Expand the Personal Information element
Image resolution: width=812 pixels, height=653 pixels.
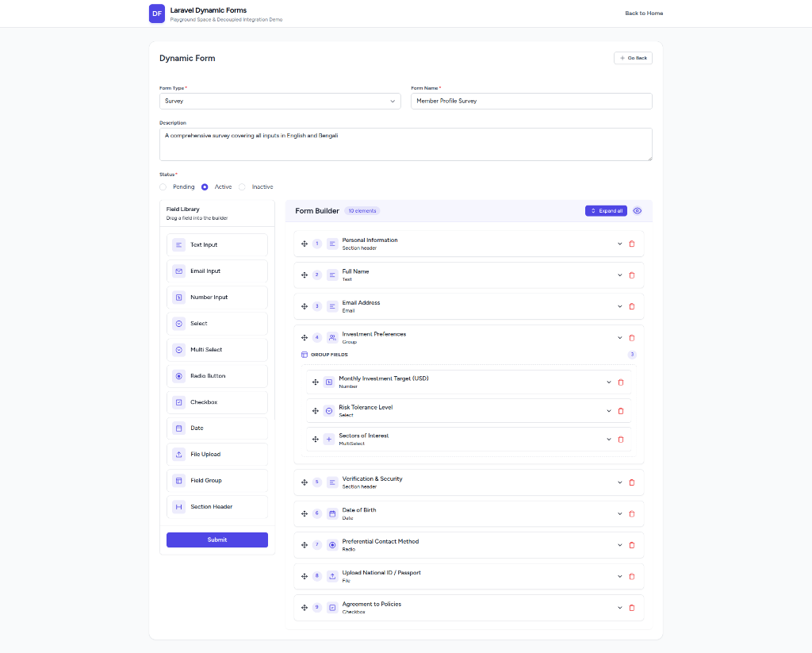pos(620,244)
